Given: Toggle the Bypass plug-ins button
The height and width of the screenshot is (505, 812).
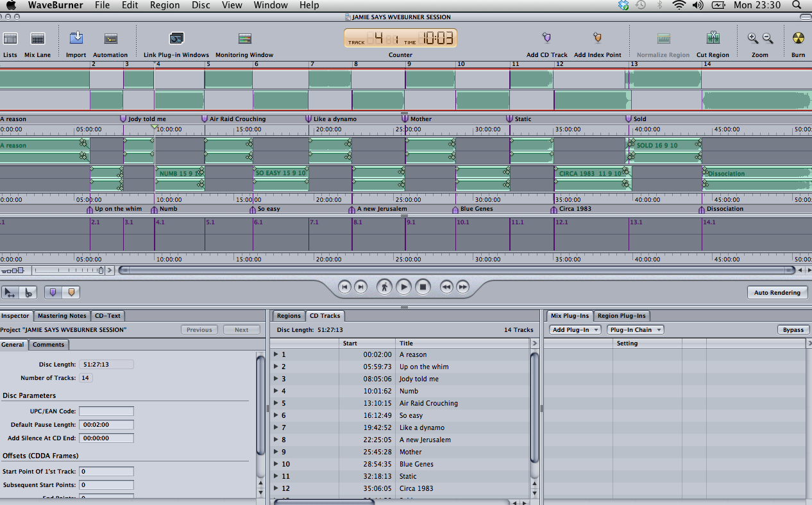Looking at the screenshot, I should 793,330.
